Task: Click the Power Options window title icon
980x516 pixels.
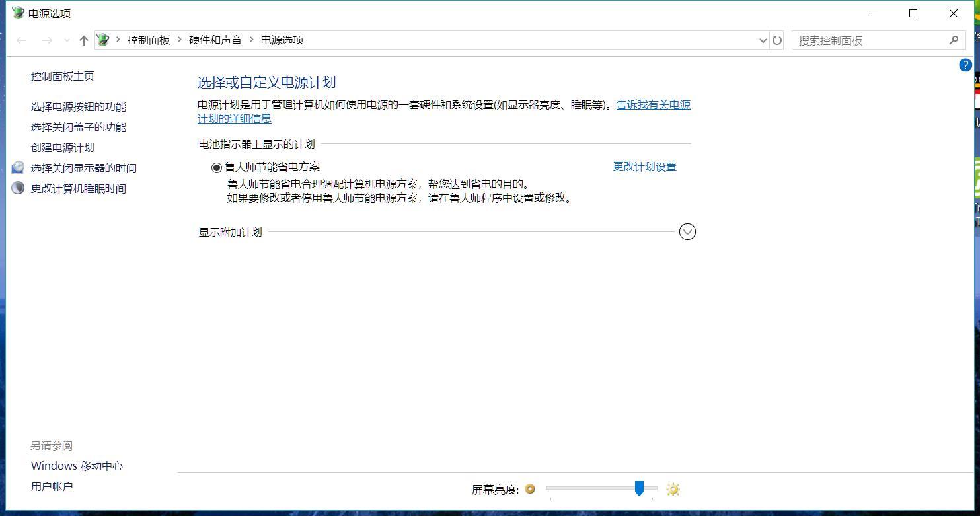Action: click(x=18, y=13)
